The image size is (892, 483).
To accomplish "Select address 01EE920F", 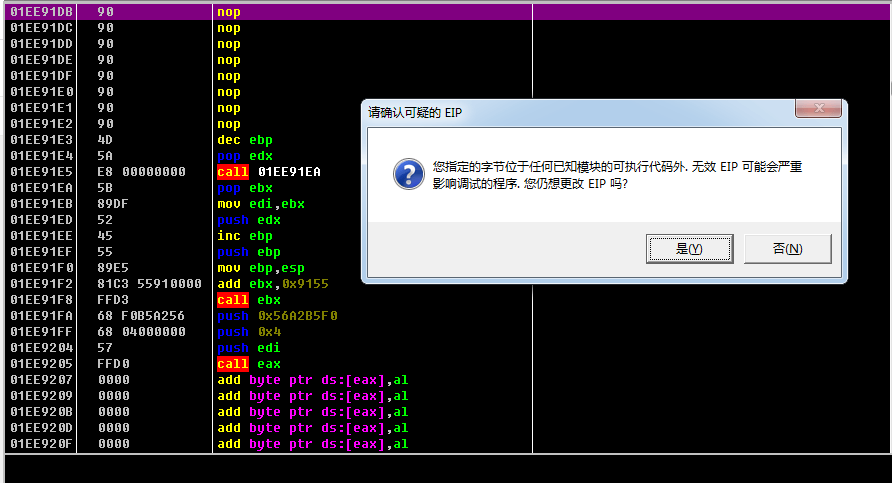I will 42,444.
